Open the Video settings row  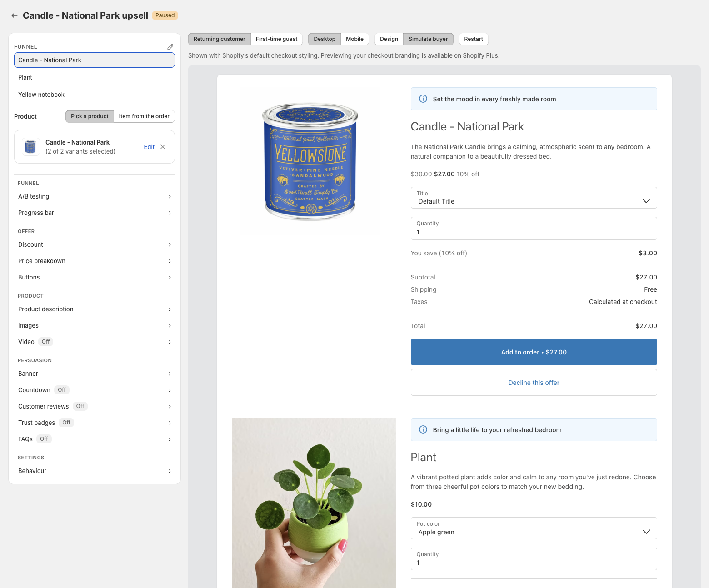[95, 342]
